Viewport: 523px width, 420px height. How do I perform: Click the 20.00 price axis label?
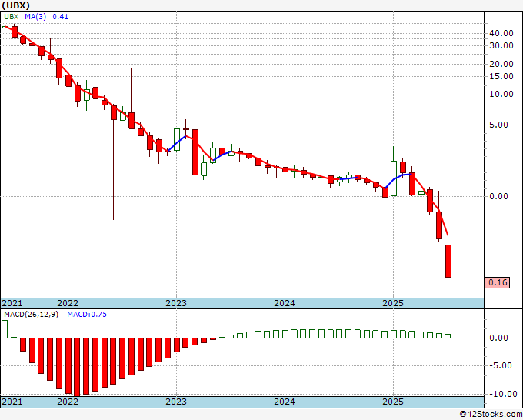click(501, 64)
